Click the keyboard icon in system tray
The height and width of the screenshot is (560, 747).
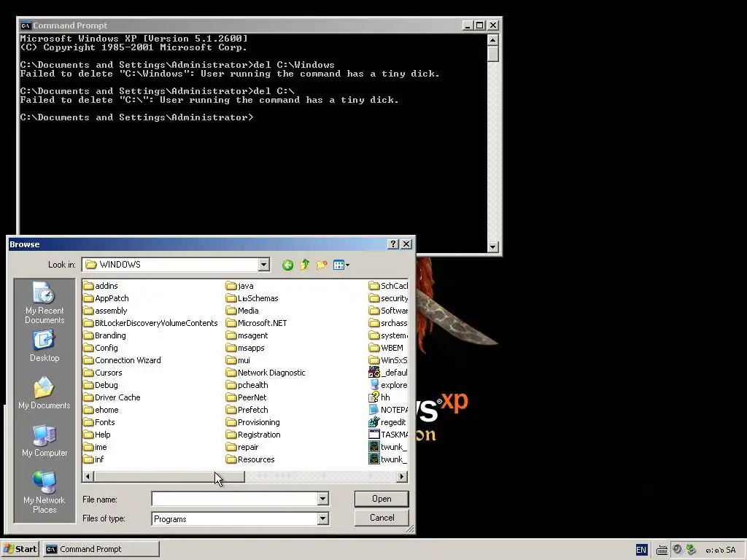pos(662,551)
